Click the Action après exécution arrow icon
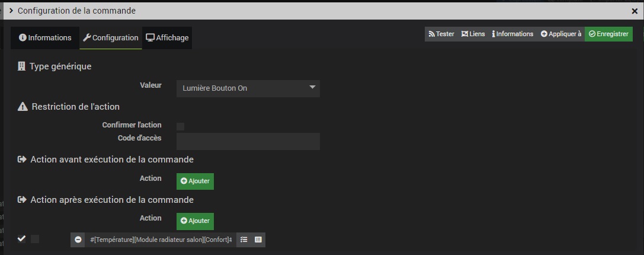The height and width of the screenshot is (255, 644). (x=22, y=200)
